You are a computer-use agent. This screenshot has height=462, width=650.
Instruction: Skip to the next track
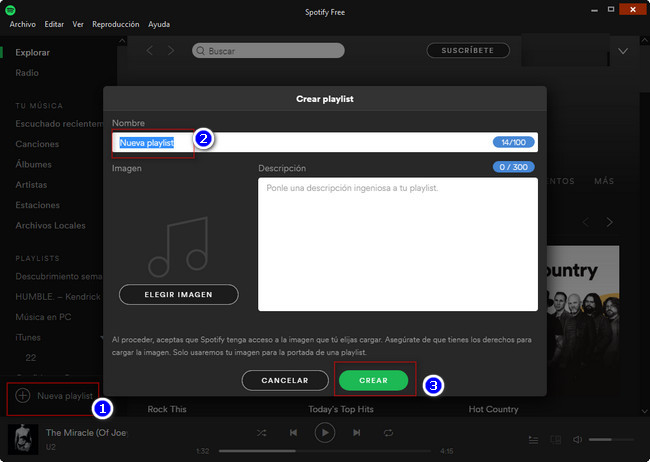[x=357, y=433]
